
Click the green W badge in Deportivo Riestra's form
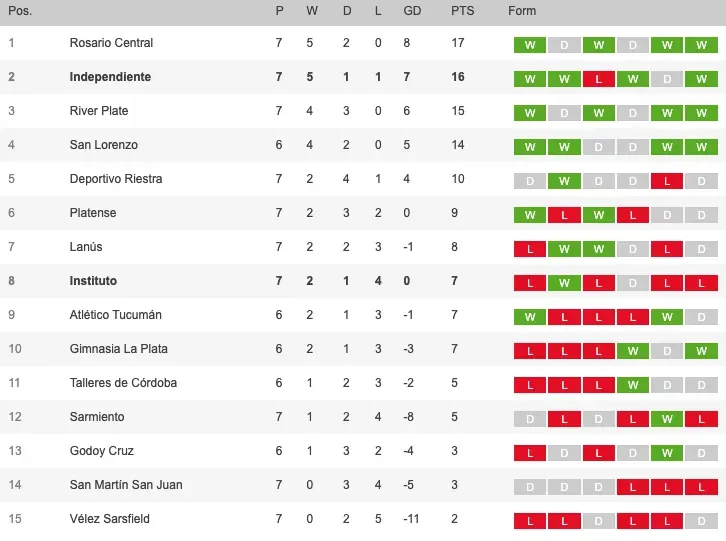click(564, 181)
